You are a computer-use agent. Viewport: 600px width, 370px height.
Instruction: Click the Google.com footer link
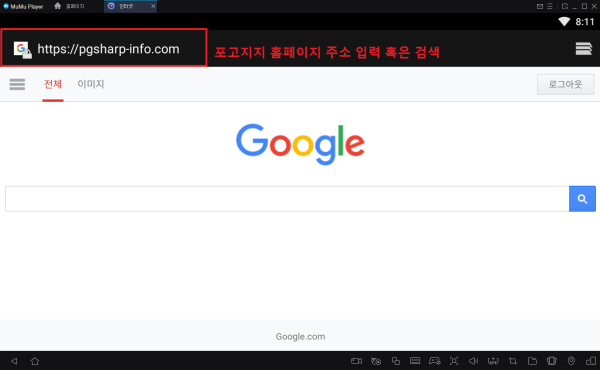tap(300, 337)
